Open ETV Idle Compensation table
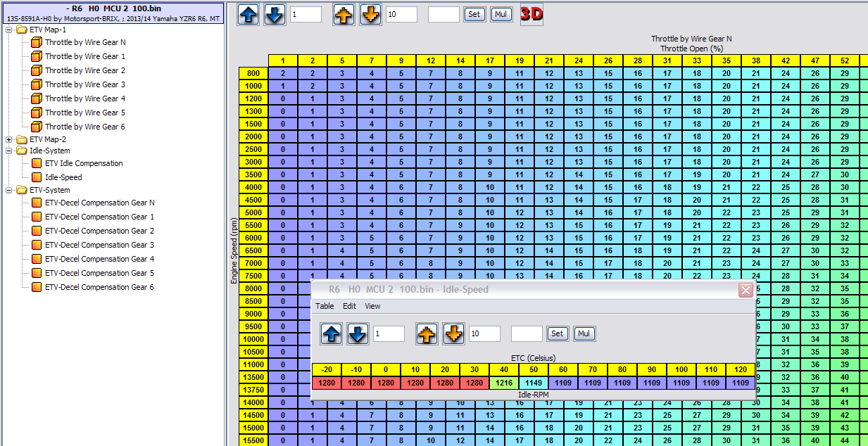 click(84, 163)
